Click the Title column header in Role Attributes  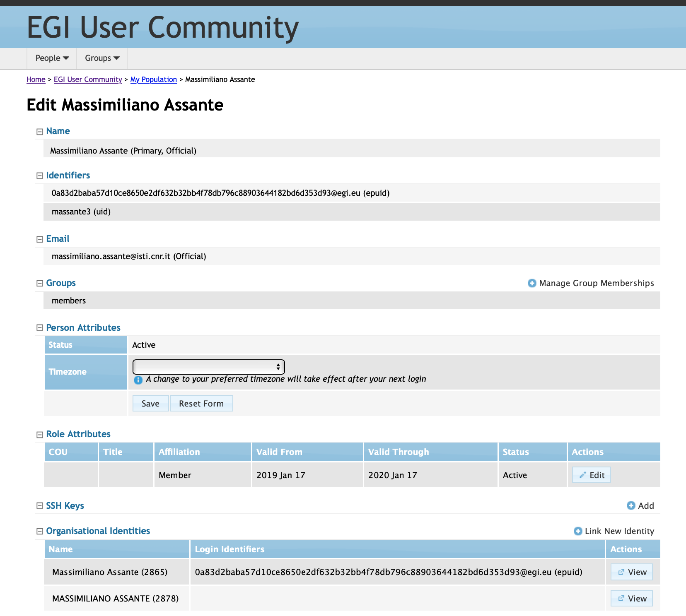(x=126, y=452)
